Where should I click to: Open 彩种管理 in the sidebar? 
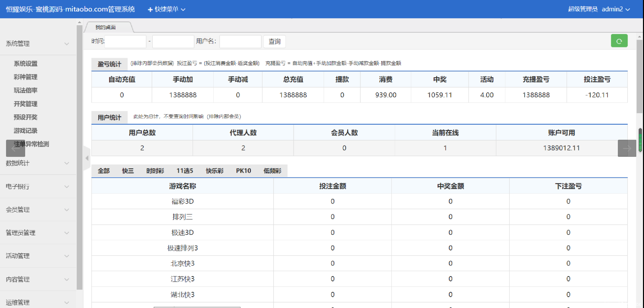point(25,77)
